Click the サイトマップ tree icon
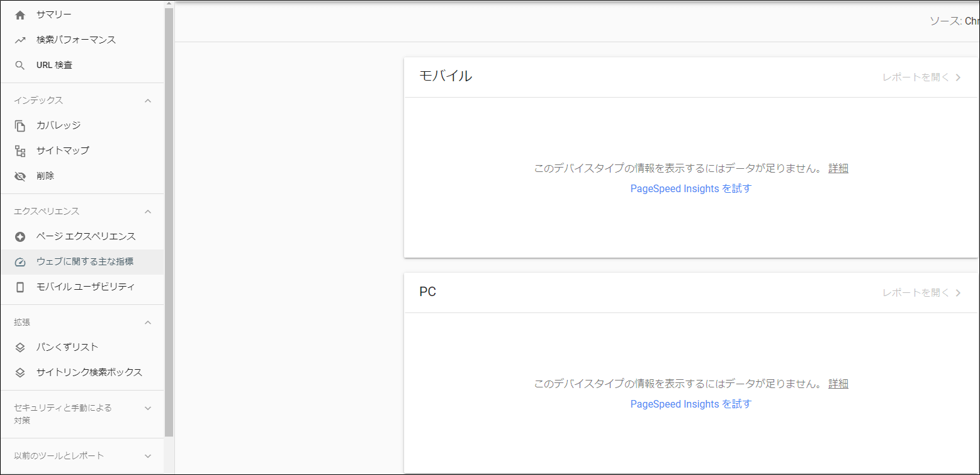The image size is (980, 475). click(x=20, y=151)
